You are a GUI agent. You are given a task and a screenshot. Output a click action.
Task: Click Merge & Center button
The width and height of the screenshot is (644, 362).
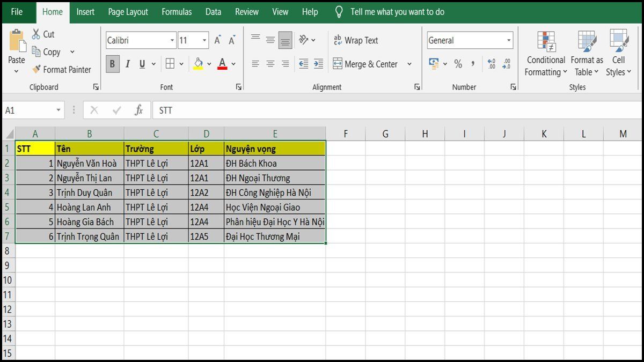pyautogui.click(x=365, y=64)
